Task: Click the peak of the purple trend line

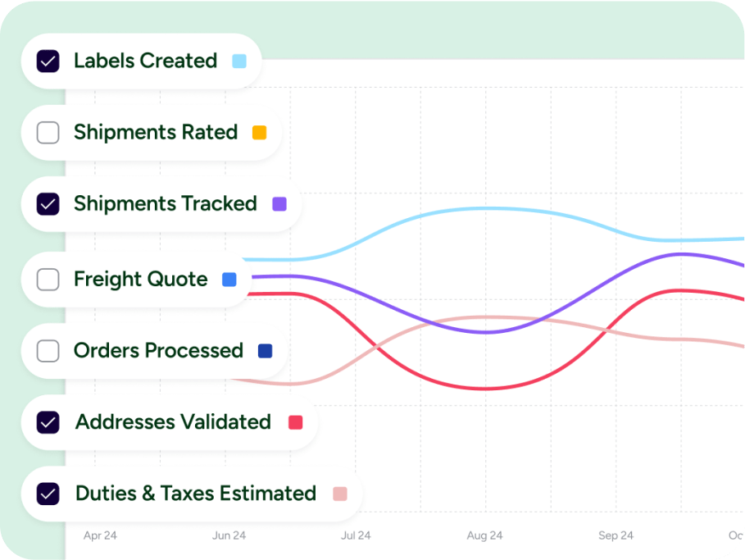Action: pyautogui.click(x=682, y=254)
